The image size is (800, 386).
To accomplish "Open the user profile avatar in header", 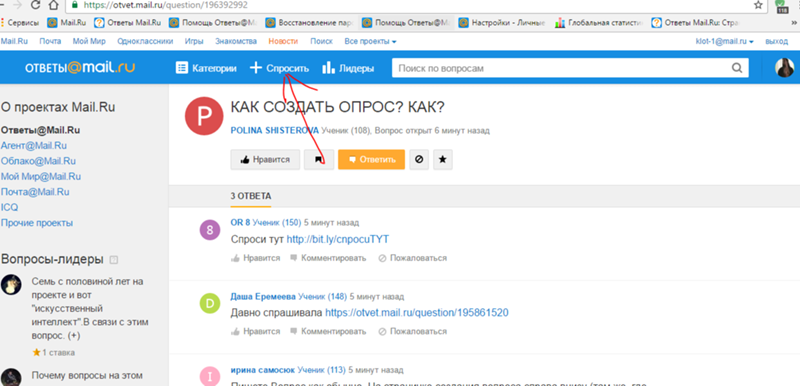I will [x=784, y=68].
